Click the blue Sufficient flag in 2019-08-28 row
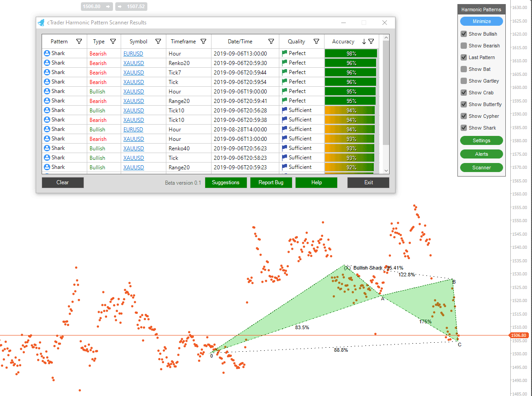Viewport: 532px width, 396px height. click(284, 129)
